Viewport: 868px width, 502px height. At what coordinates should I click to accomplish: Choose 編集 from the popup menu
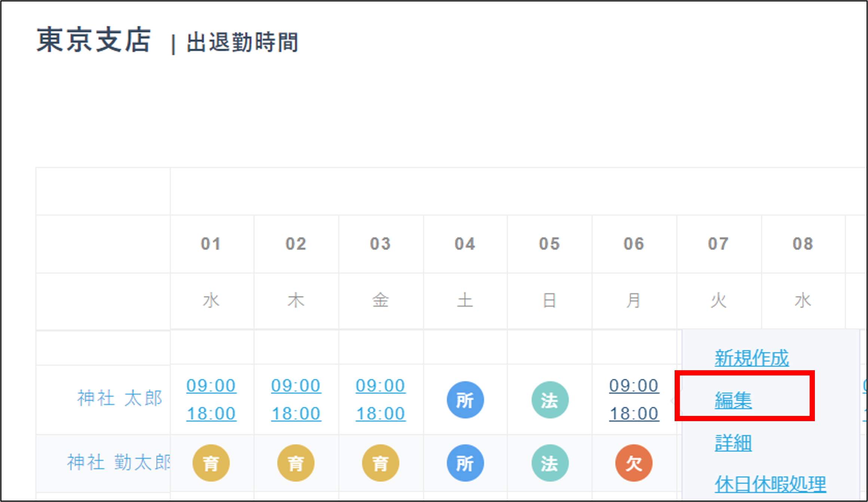click(733, 400)
